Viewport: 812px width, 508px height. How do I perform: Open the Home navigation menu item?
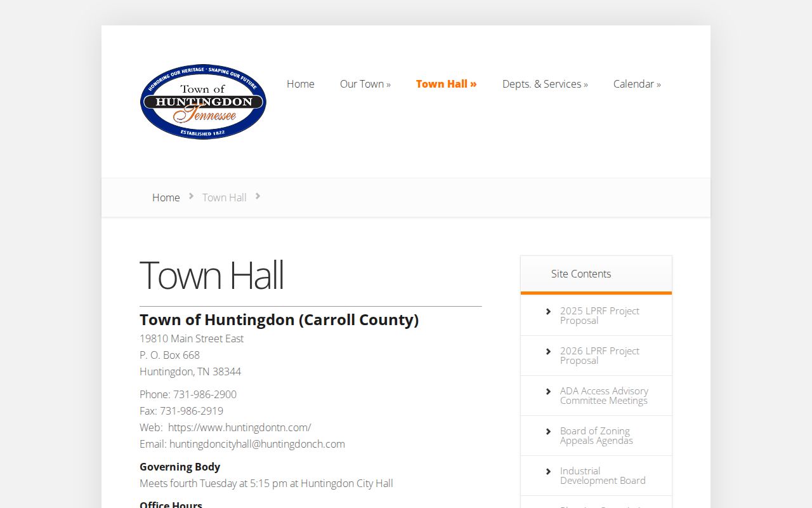[301, 84]
